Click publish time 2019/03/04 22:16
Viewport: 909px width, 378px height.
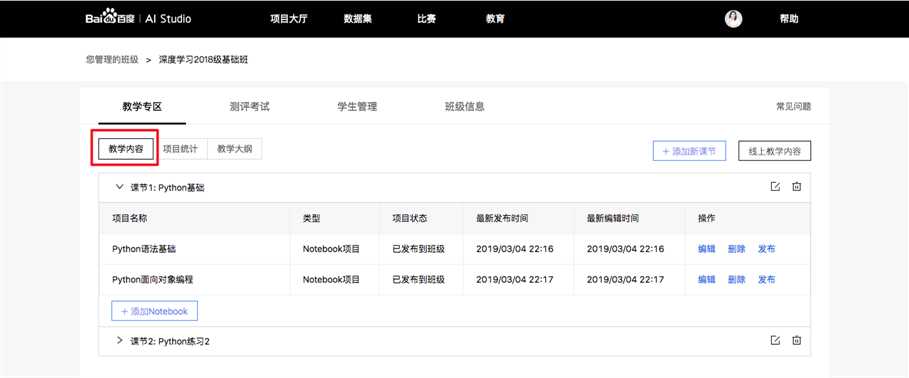point(515,249)
